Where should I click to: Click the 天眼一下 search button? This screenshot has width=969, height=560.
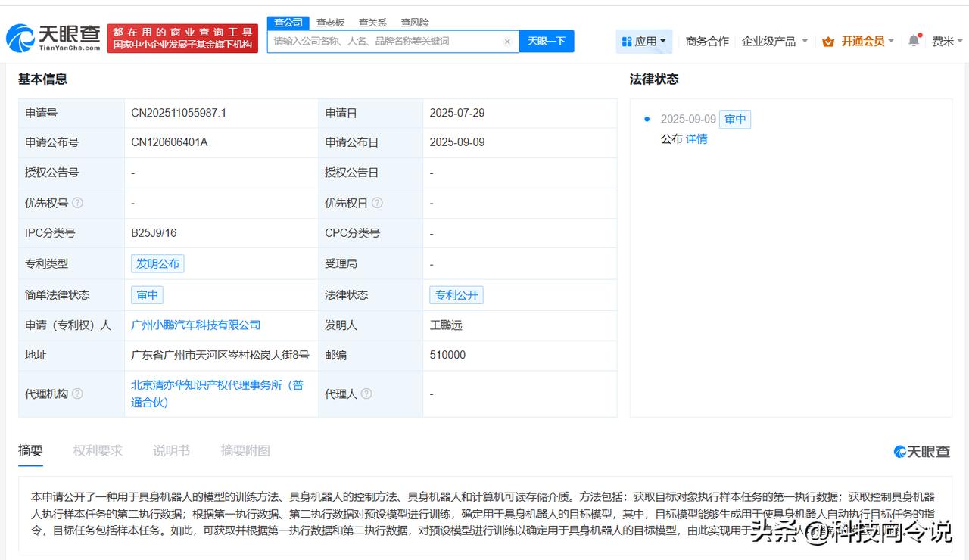pyautogui.click(x=547, y=42)
